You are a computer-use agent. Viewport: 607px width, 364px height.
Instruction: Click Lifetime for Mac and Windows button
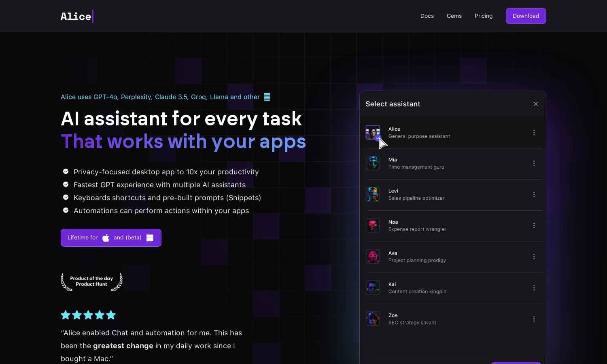(x=111, y=238)
